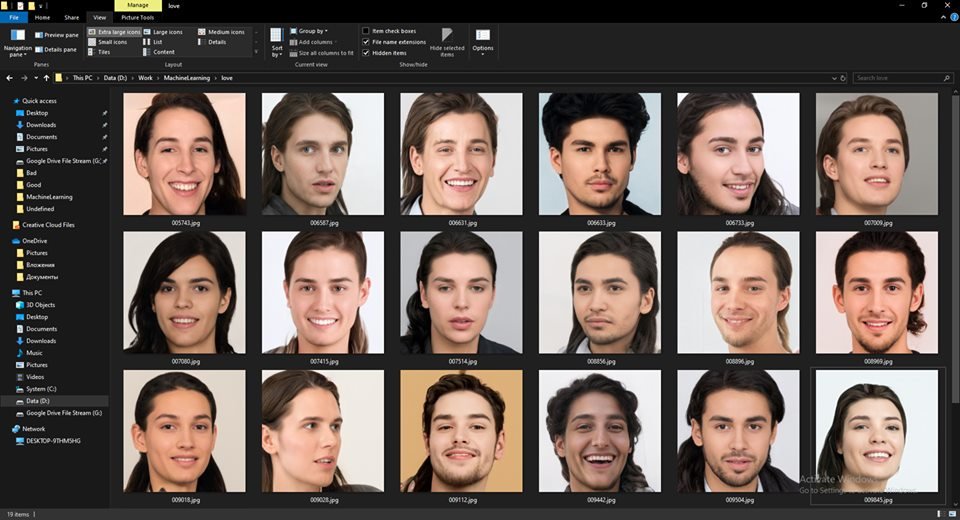Image resolution: width=960 pixels, height=520 pixels.
Task: Go forward using the forward arrow
Action: pos(24,78)
